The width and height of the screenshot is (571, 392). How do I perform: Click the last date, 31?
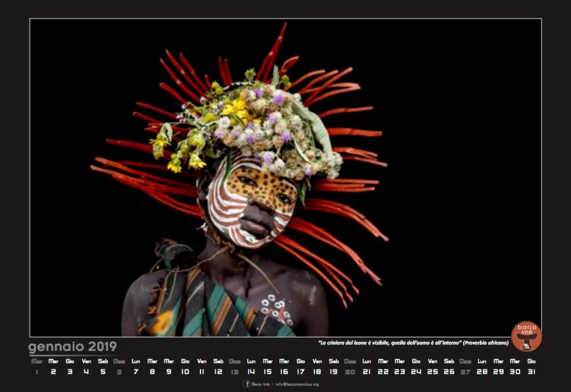tap(532, 372)
